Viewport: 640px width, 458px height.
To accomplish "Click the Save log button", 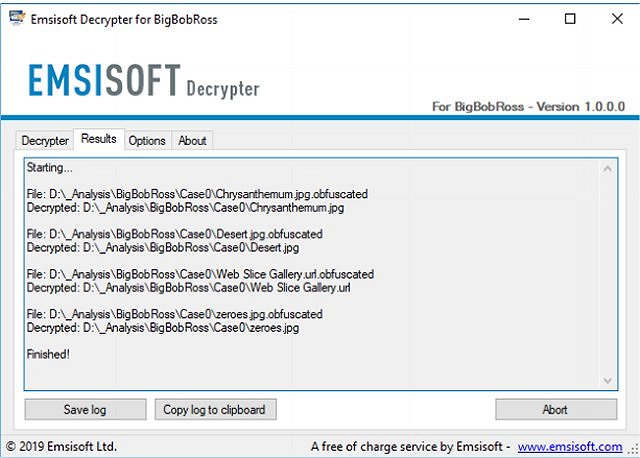I will click(85, 409).
